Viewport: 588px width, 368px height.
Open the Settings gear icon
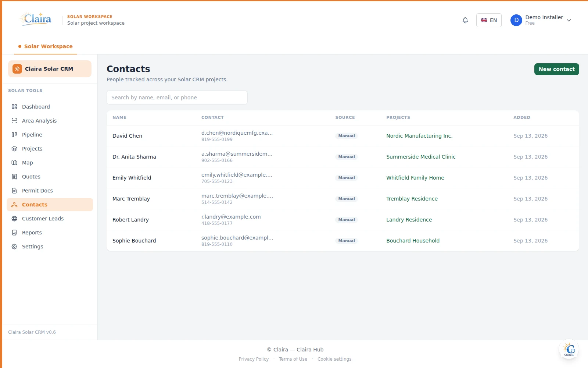14,247
